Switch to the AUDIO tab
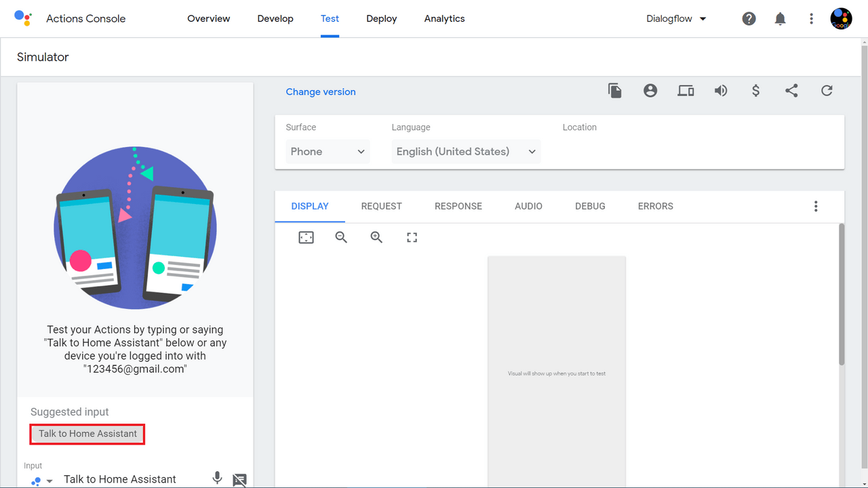 529,206
